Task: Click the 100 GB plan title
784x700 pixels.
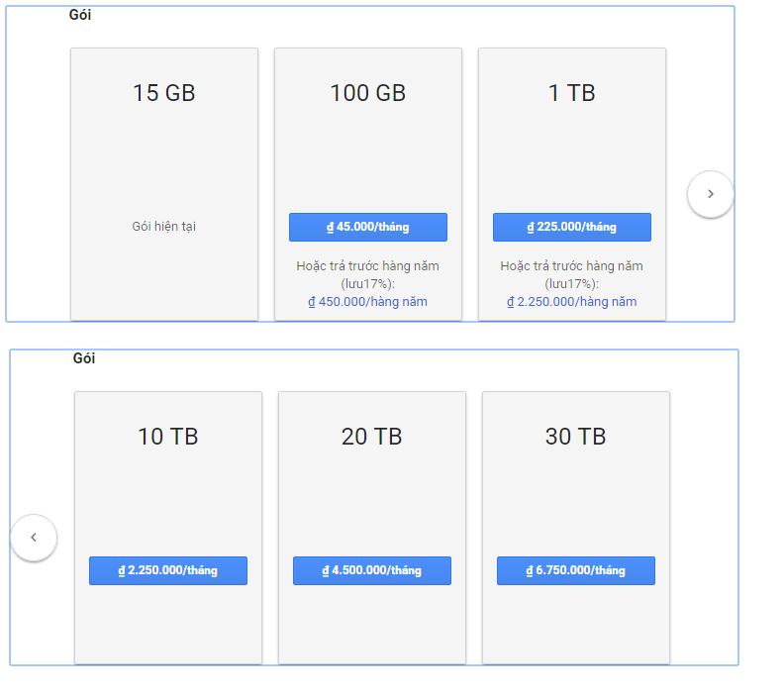Action: click(x=368, y=93)
